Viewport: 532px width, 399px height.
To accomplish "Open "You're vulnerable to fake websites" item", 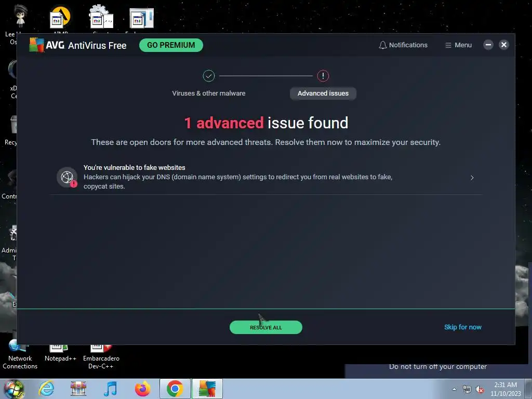I will pyautogui.click(x=266, y=177).
